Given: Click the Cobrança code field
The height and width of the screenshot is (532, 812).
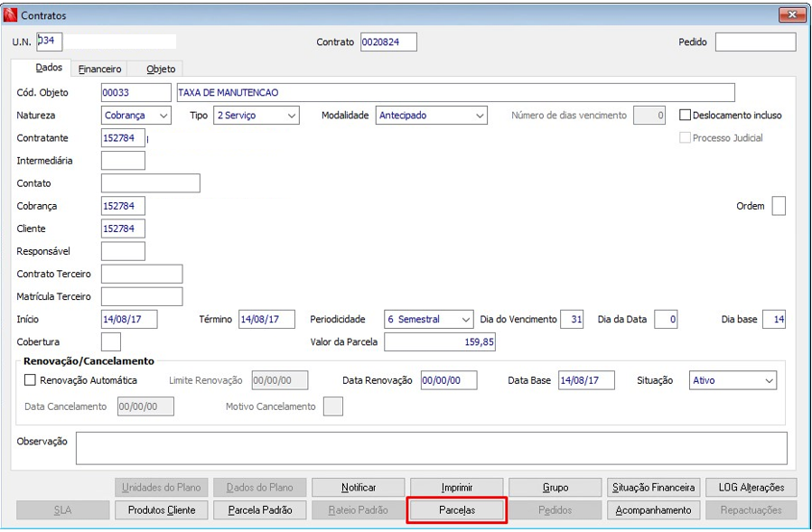Looking at the screenshot, I should [123, 206].
